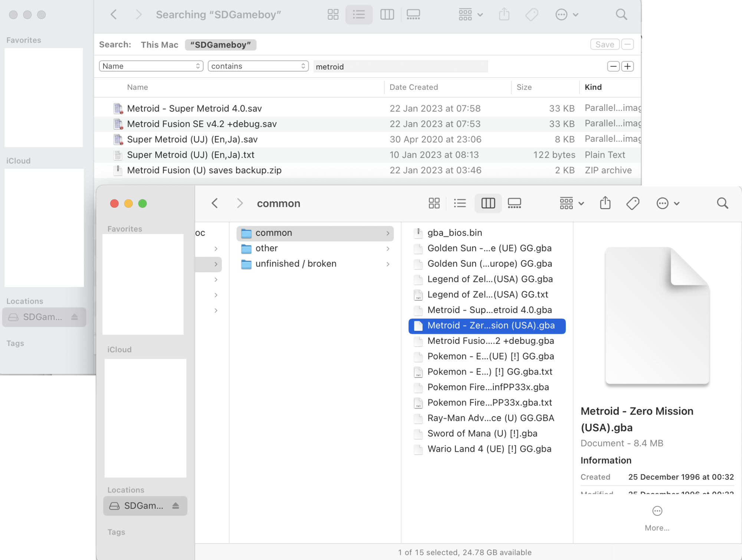Viewport: 742px width, 560px height.
Task: Select Sword of Mana (U) [!].gba
Action: tap(487, 434)
